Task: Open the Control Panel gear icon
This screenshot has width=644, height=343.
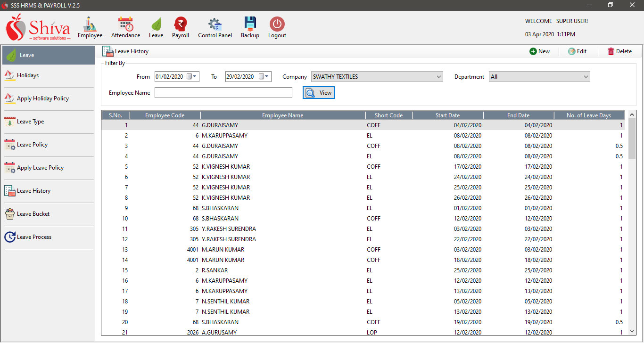Action: [215, 24]
